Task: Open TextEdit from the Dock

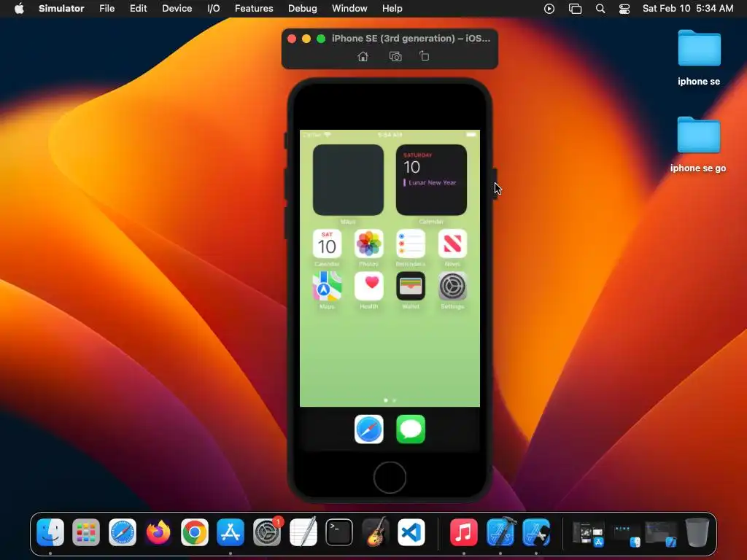Action: tap(303, 532)
